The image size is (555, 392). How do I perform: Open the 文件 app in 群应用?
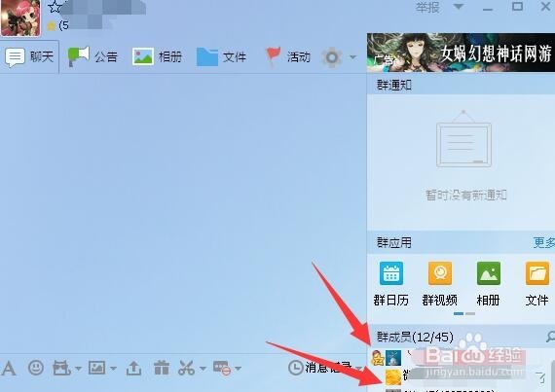pos(536,284)
